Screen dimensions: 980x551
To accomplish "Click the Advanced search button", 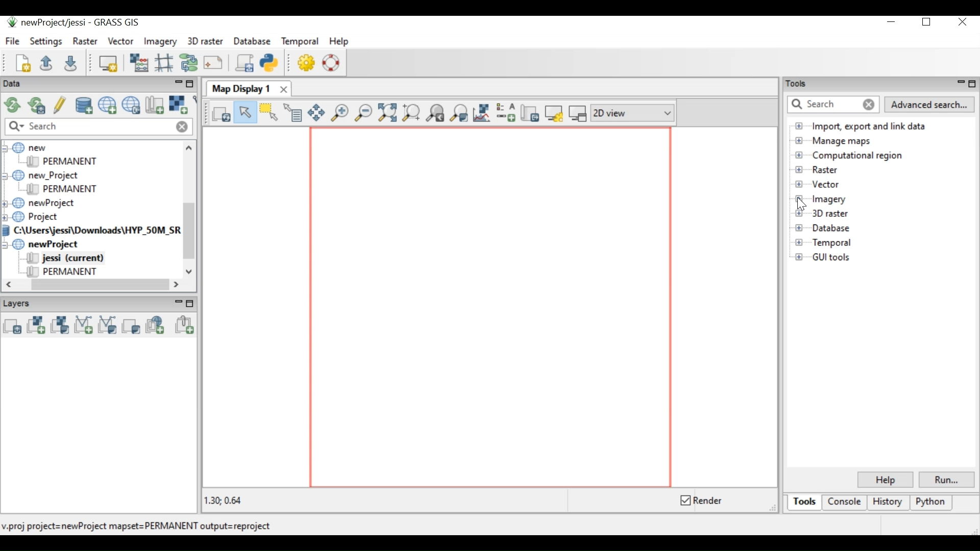I will click(930, 105).
